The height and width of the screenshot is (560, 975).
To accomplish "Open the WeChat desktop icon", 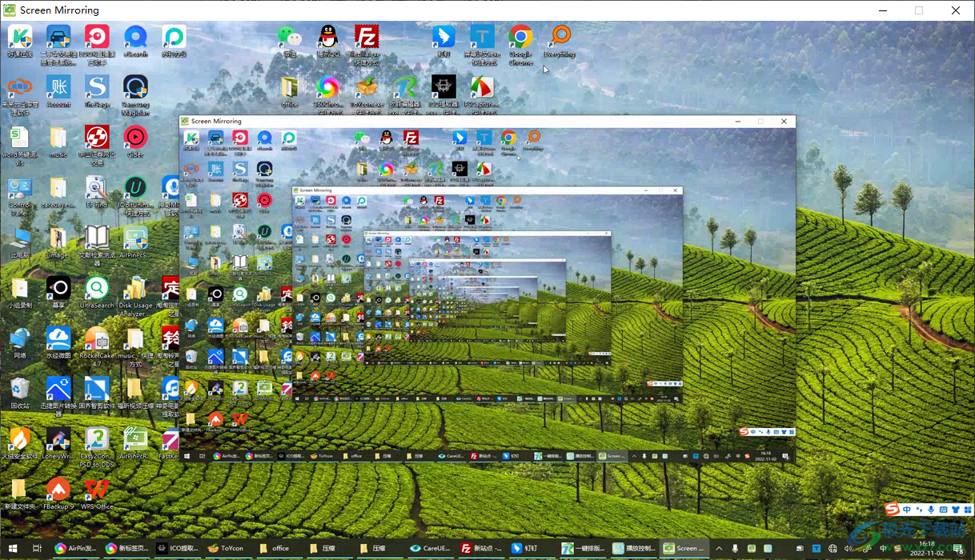I will pos(289,37).
